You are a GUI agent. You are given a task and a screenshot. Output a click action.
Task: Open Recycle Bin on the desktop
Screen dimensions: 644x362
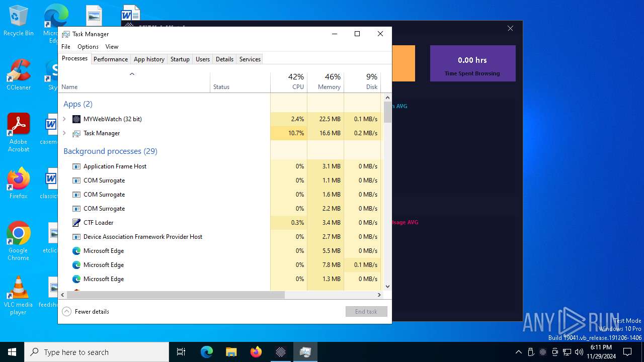point(19,21)
